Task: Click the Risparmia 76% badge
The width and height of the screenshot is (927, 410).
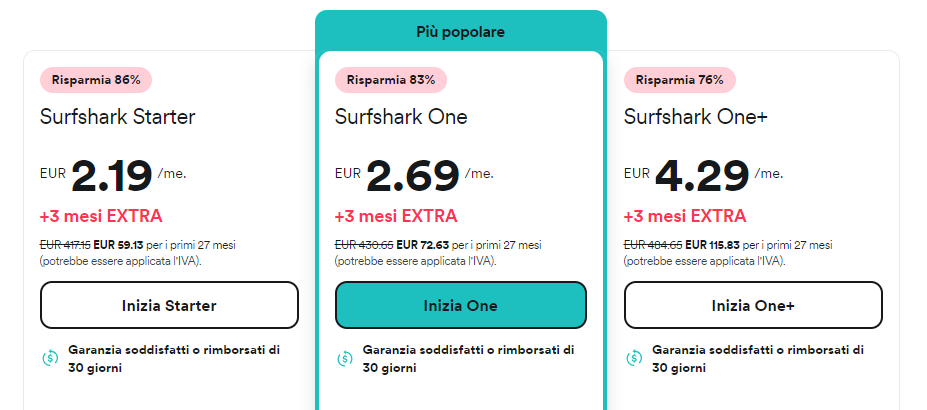Action: tap(680, 80)
